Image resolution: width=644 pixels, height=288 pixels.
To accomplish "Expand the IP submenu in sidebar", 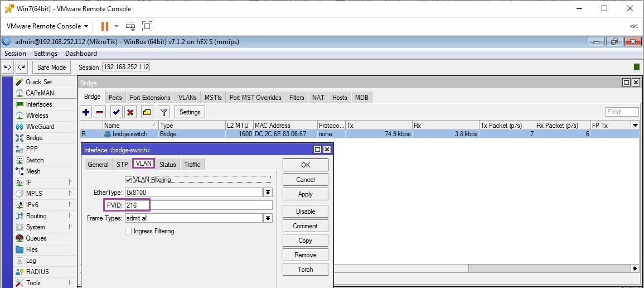I will click(x=70, y=182).
